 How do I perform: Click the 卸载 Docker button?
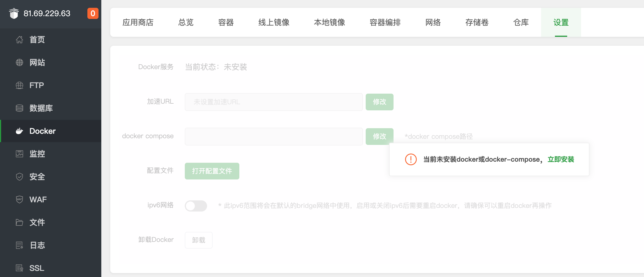click(198, 240)
